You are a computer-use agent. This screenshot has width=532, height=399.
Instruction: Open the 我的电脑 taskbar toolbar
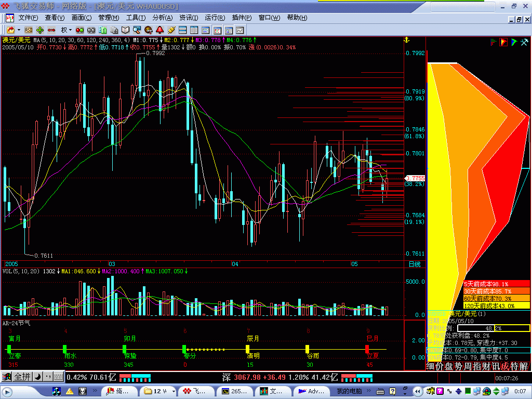coord(349,391)
